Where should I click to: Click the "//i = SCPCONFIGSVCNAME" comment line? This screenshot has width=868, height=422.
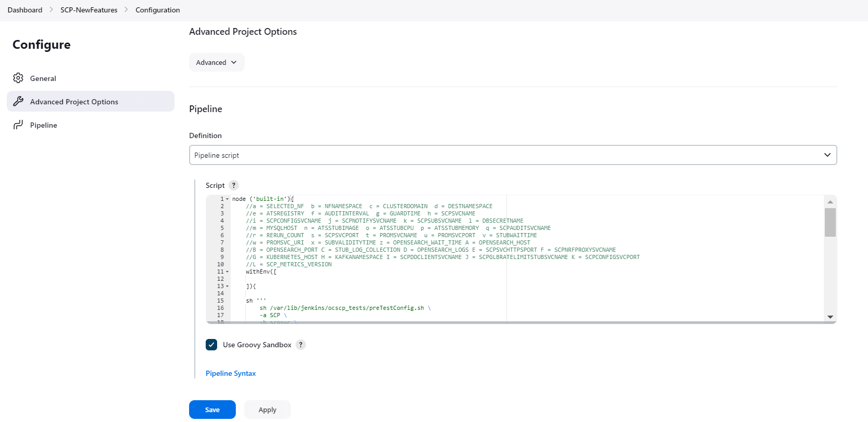pos(385,221)
